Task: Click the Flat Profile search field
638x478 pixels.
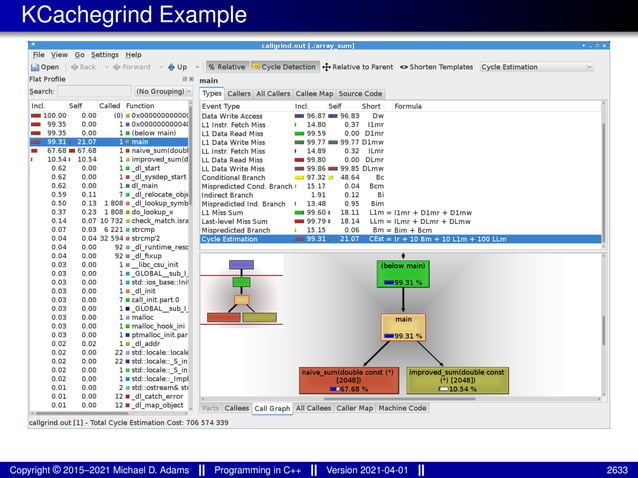Action: pos(94,92)
